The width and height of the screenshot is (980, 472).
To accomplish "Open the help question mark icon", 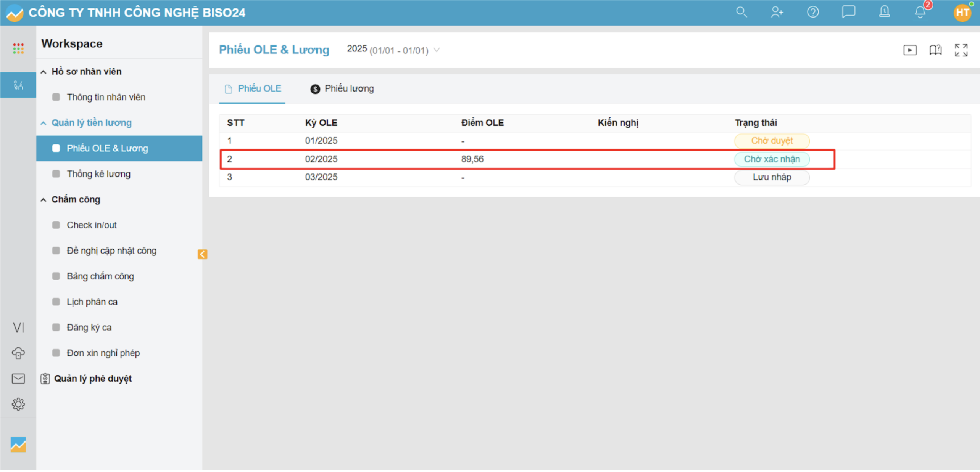I will coord(812,12).
